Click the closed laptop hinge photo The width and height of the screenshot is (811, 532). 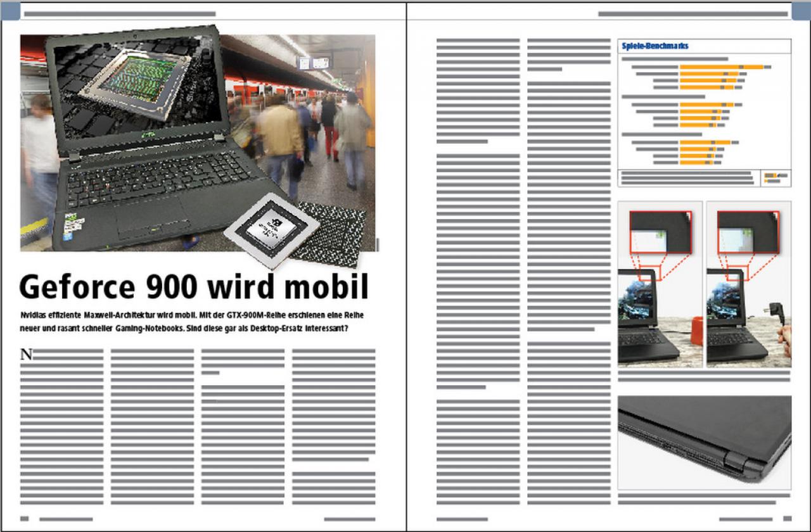705,442
